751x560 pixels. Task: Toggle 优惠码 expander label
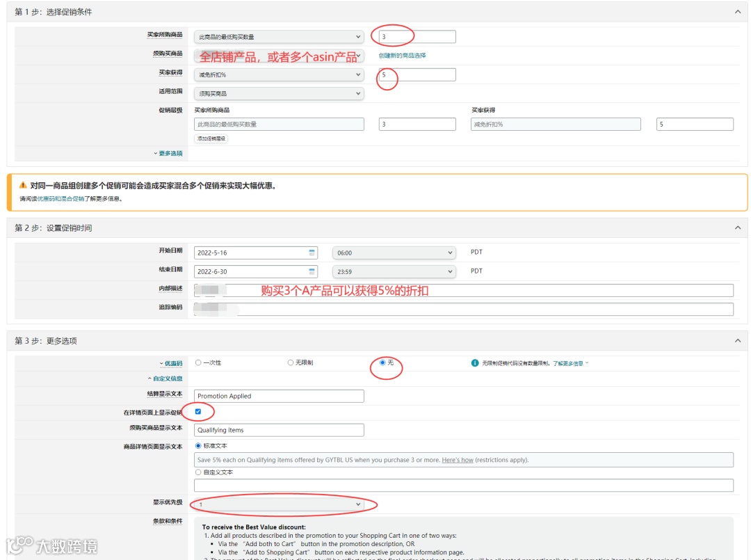point(172,364)
